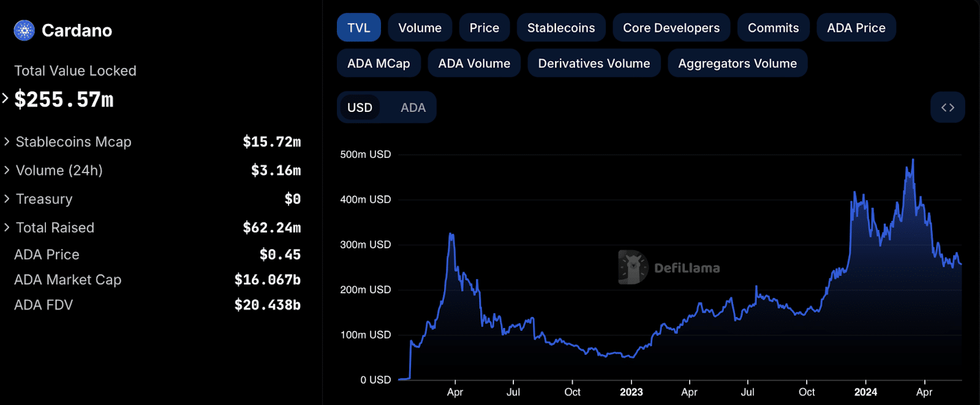
Task: Toggle the ADA MCap chart series
Action: 379,63
